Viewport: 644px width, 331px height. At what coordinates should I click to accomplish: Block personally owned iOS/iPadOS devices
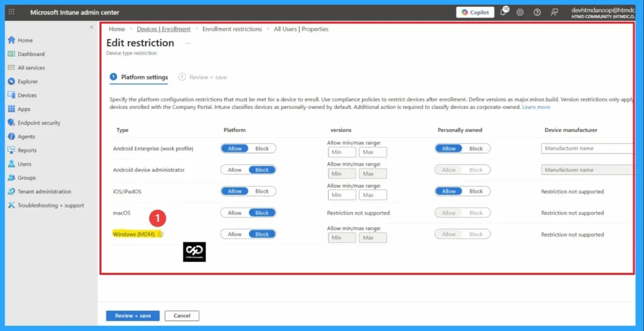476,191
